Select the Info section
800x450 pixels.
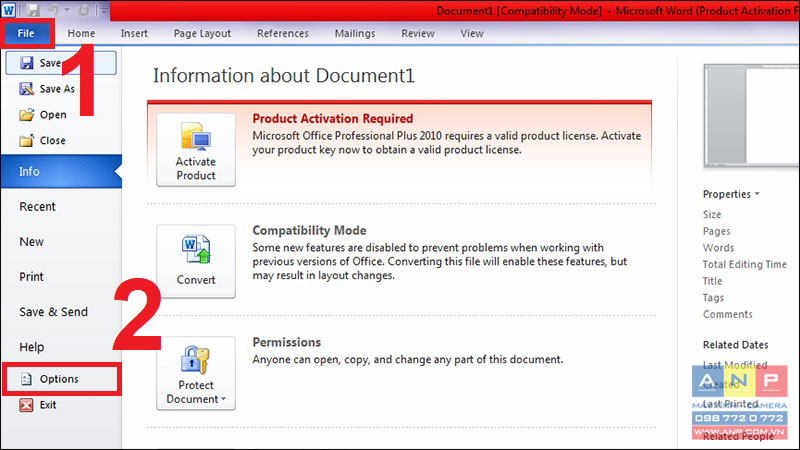61,171
